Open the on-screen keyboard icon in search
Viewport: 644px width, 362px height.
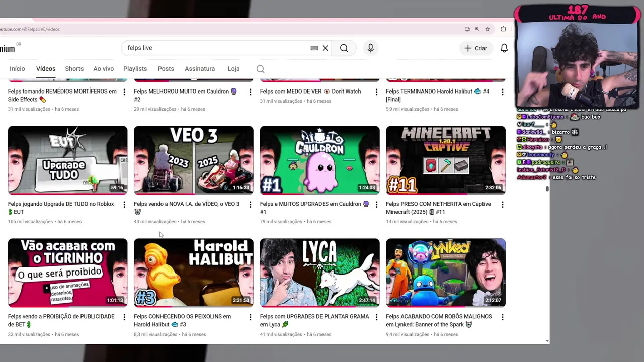pyautogui.click(x=314, y=48)
